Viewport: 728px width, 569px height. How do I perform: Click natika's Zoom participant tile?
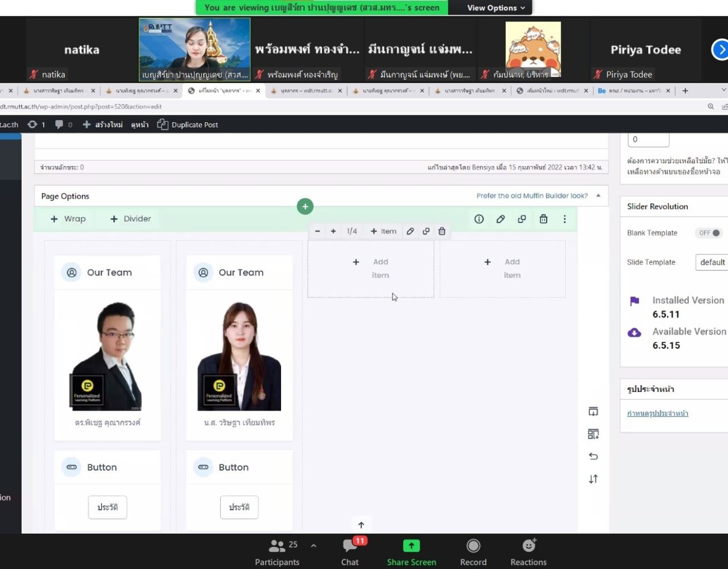click(x=81, y=50)
